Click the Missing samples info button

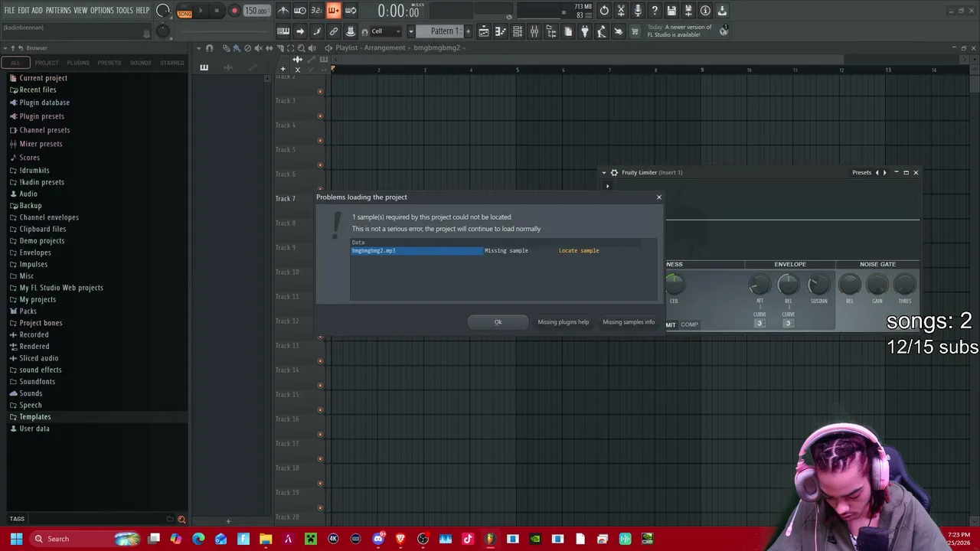(629, 322)
